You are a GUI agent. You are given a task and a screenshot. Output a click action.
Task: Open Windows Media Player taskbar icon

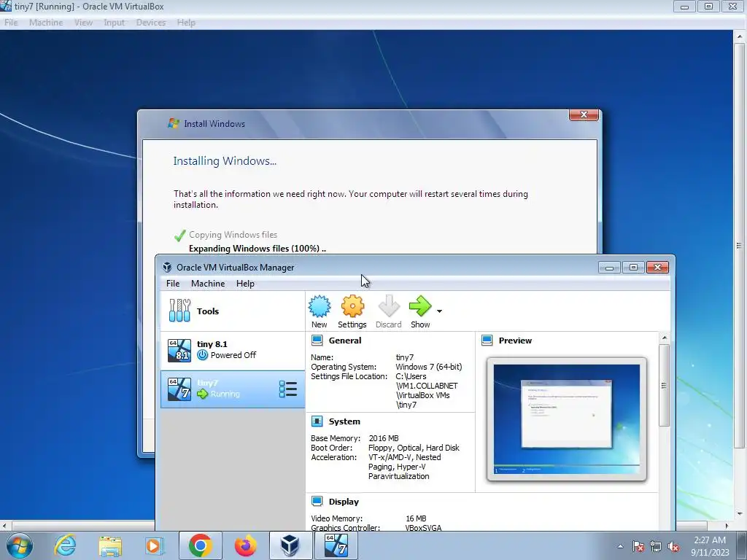[x=154, y=545]
